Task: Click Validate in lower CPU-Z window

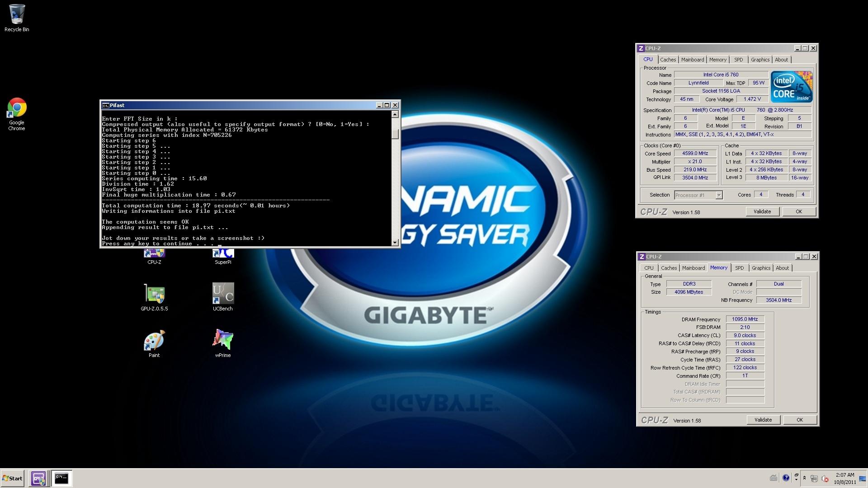Action: pos(763,420)
